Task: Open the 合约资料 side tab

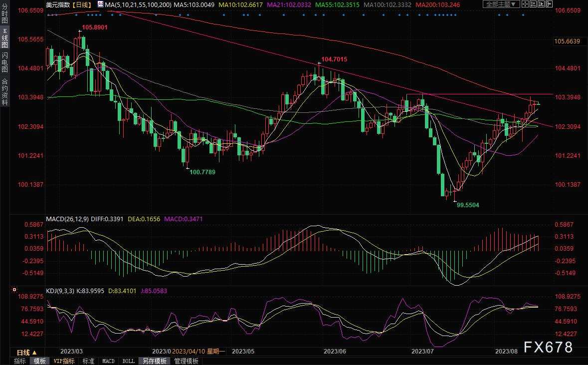Action: [x=4, y=92]
